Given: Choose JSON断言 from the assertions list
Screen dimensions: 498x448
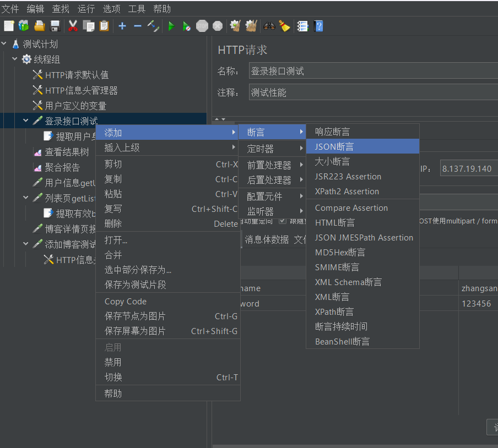Looking at the screenshot, I should coord(362,146).
